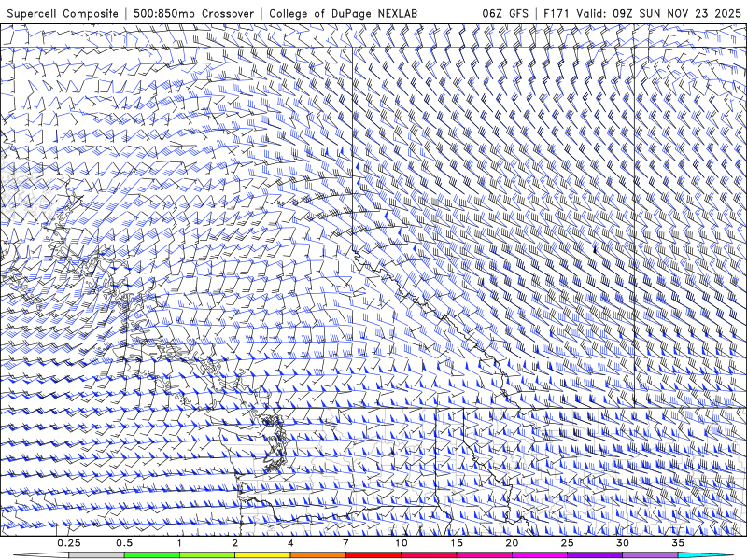Click the legend value 20
Viewport: 747px width, 560px height.
pos(512,543)
